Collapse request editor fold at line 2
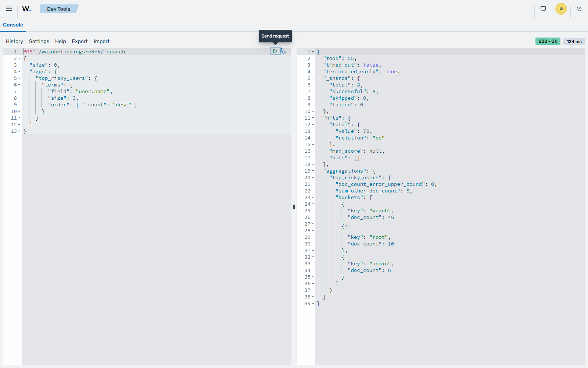Image resolution: width=588 pixels, height=368 pixels. (x=19, y=59)
